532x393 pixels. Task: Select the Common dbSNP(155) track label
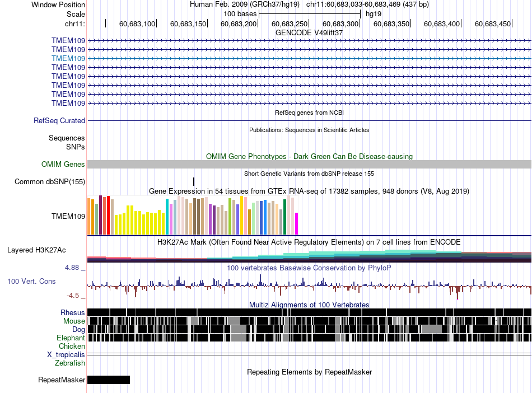coord(49,181)
